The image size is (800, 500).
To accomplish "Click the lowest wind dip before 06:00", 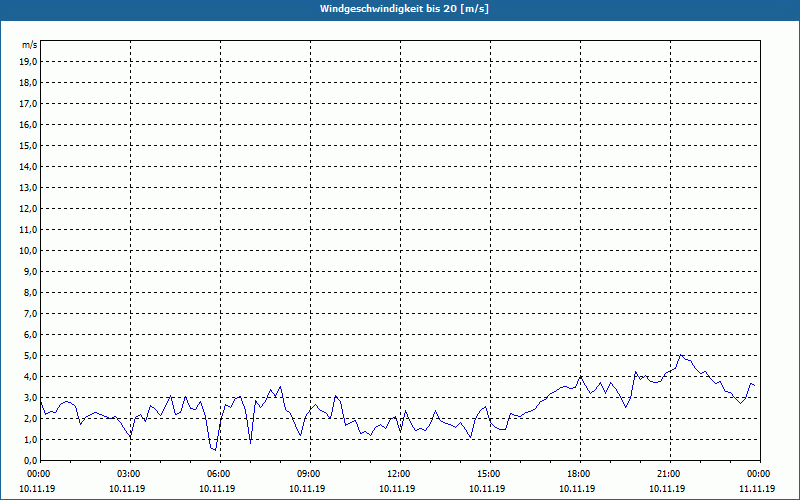I will [x=214, y=449].
